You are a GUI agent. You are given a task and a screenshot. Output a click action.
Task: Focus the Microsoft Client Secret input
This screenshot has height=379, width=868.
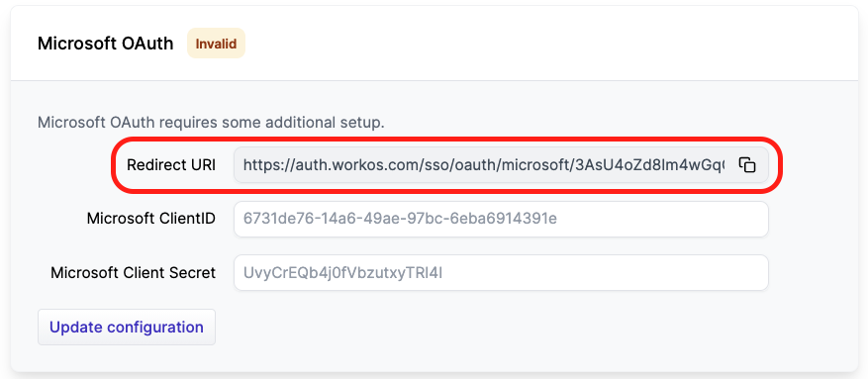click(501, 272)
